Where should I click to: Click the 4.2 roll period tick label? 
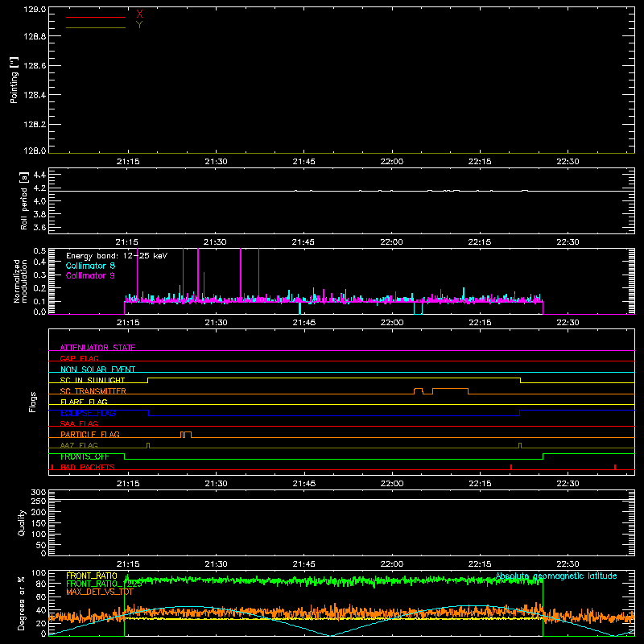point(39,188)
